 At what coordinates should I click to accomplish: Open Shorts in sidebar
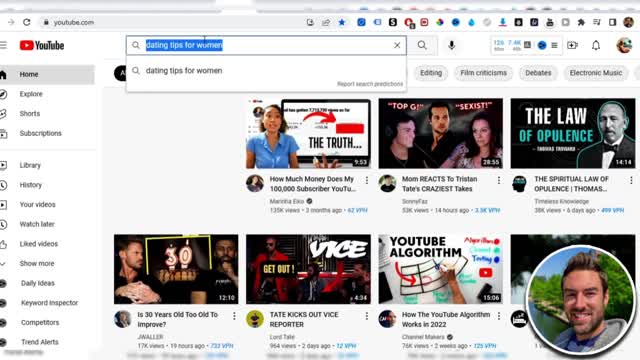pos(30,113)
